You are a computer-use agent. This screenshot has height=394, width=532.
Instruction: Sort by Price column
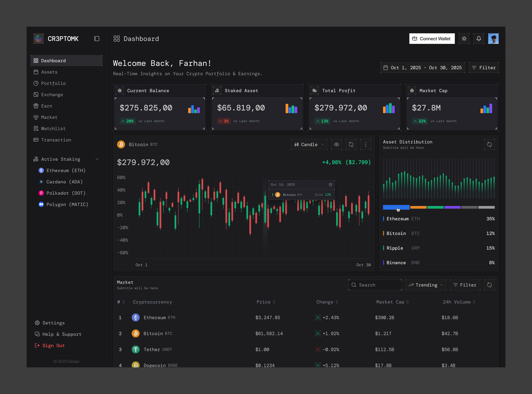[266, 302]
